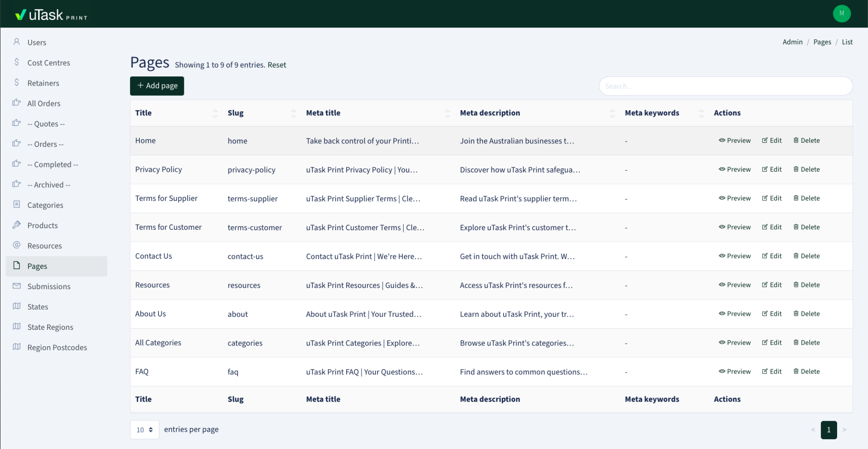The height and width of the screenshot is (449, 868).
Task: Preview the Privacy Policy page
Action: point(734,169)
